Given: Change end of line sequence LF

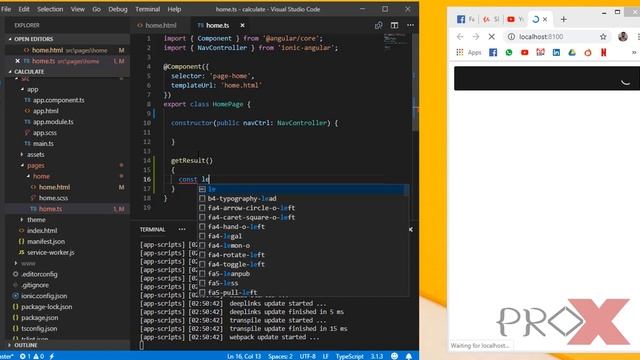Looking at the screenshot, I should coord(326,356).
